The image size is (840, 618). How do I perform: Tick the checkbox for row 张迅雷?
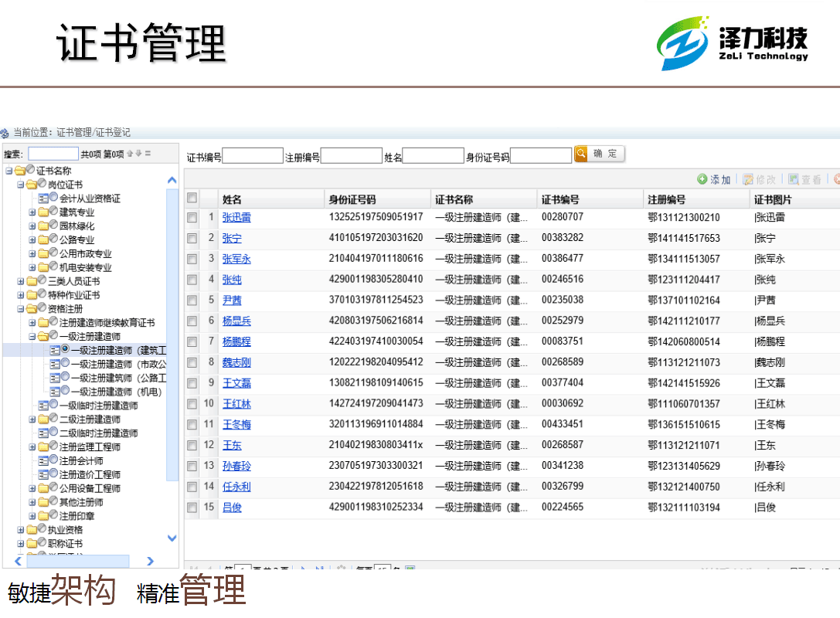[192, 218]
